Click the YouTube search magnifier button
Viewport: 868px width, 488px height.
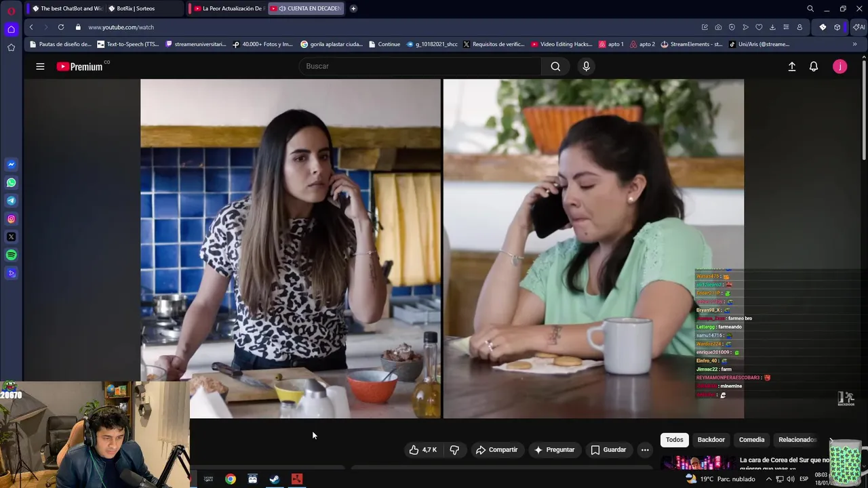coord(555,66)
